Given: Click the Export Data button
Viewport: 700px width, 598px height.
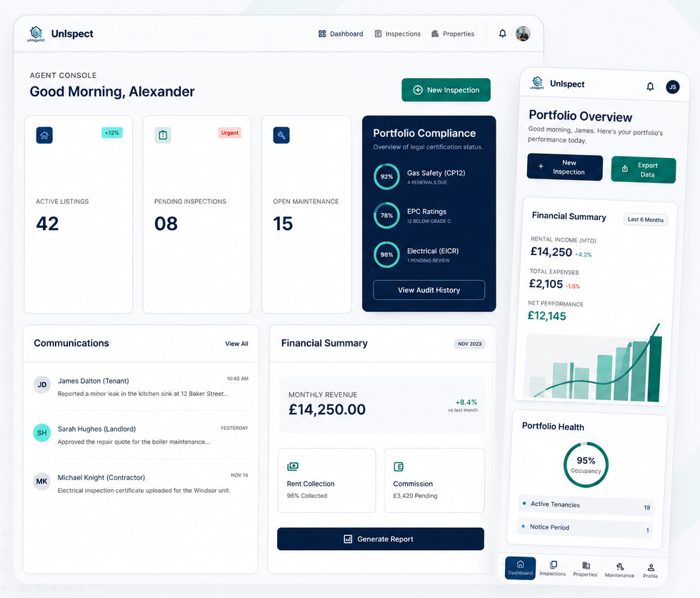Looking at the screenshot, I should 644,170.
